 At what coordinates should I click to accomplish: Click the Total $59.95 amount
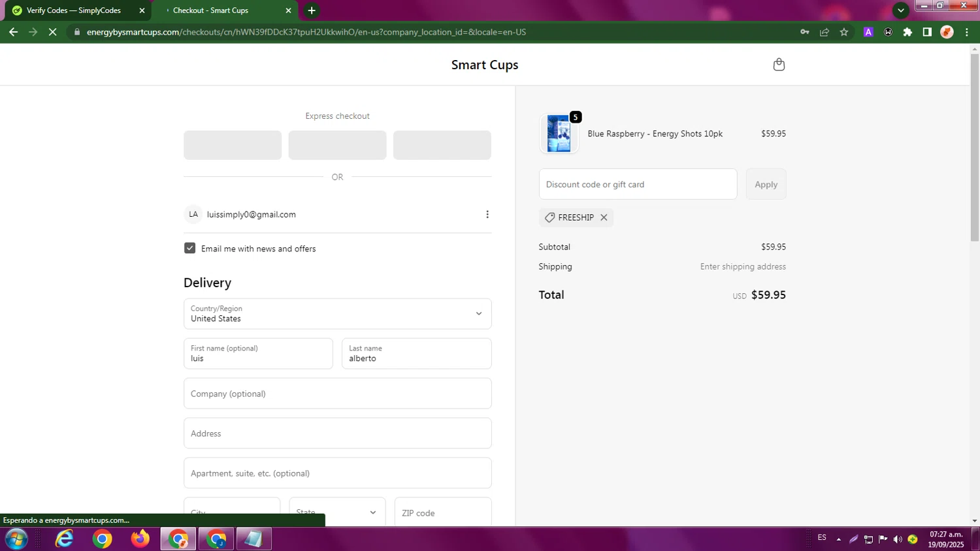(768, 295)
